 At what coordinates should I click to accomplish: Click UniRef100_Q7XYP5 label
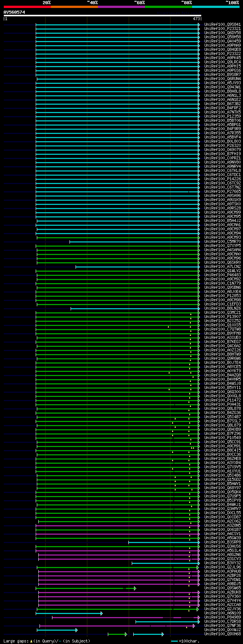click(222, 246)
